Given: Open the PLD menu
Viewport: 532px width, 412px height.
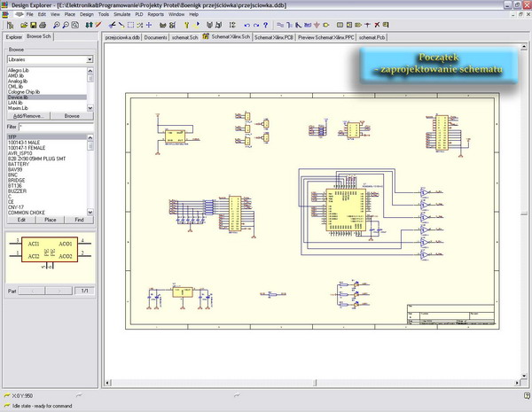Looking at the screenshot, I should point(139,14).
